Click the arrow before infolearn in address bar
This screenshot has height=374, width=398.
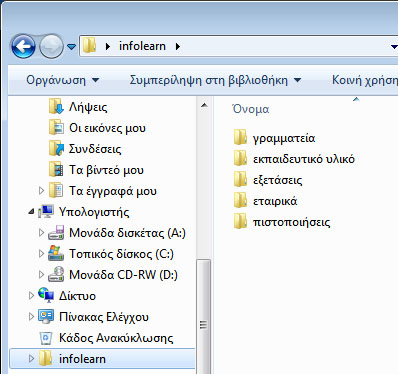[x=108, y=46]
